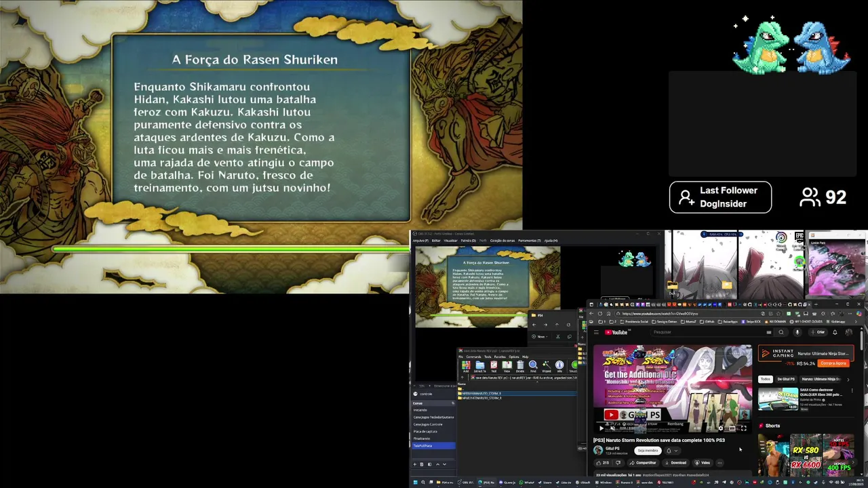The width and height of the screenshot is (868, 488).
Task: Open OBS Visualizar menu
Action: coord(450,241)
